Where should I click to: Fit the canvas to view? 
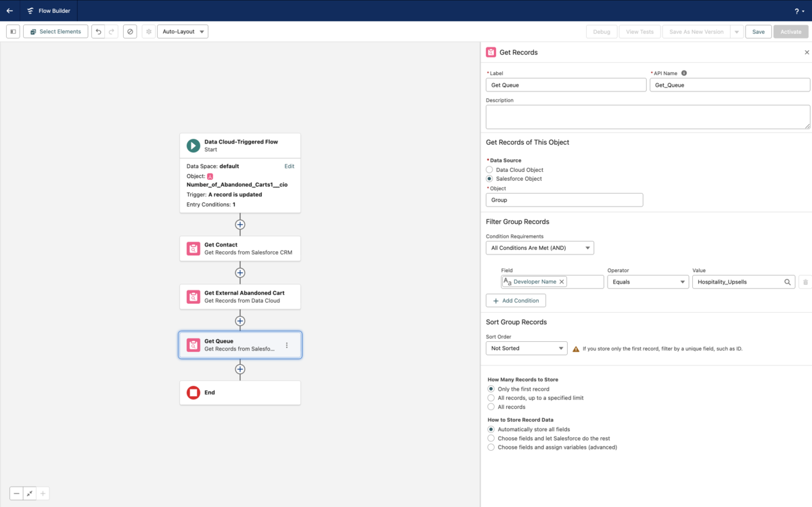tap(30, 493)
